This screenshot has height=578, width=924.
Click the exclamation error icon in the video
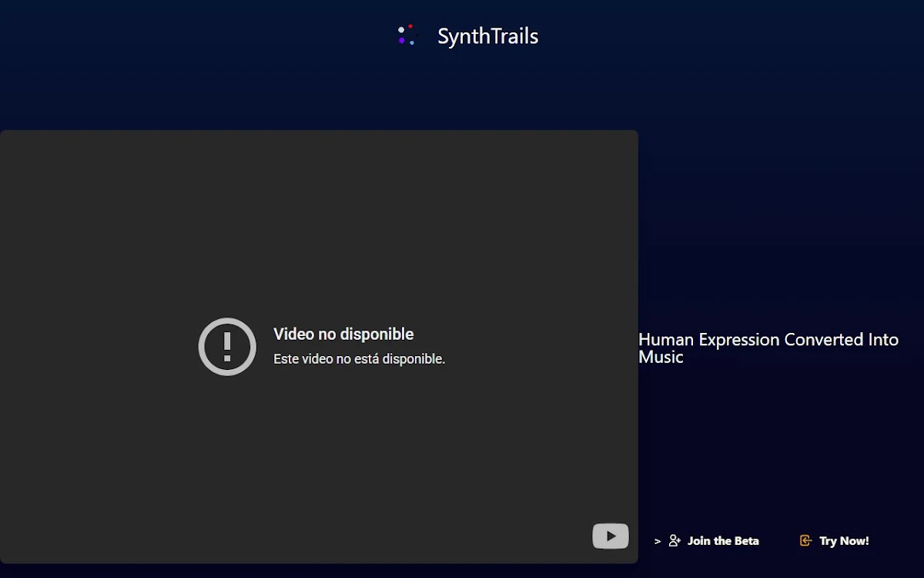coord(227,347)
